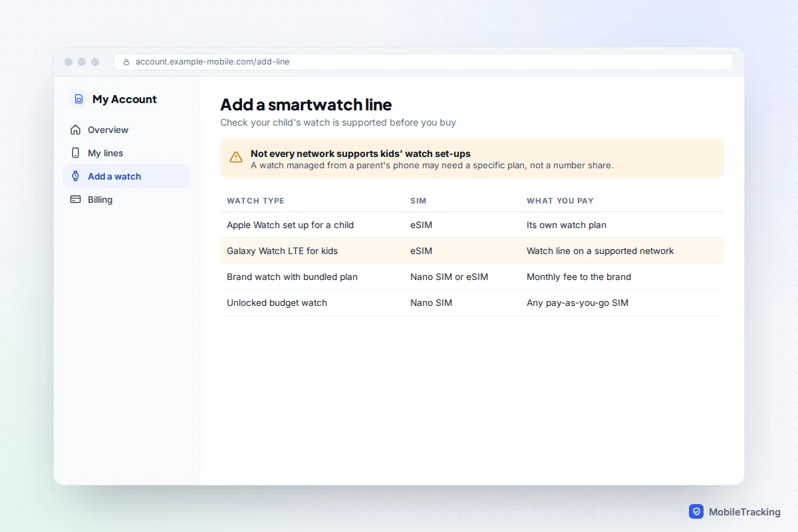Open the Overview page
This screenshot has height=532, width=798.
126,130
